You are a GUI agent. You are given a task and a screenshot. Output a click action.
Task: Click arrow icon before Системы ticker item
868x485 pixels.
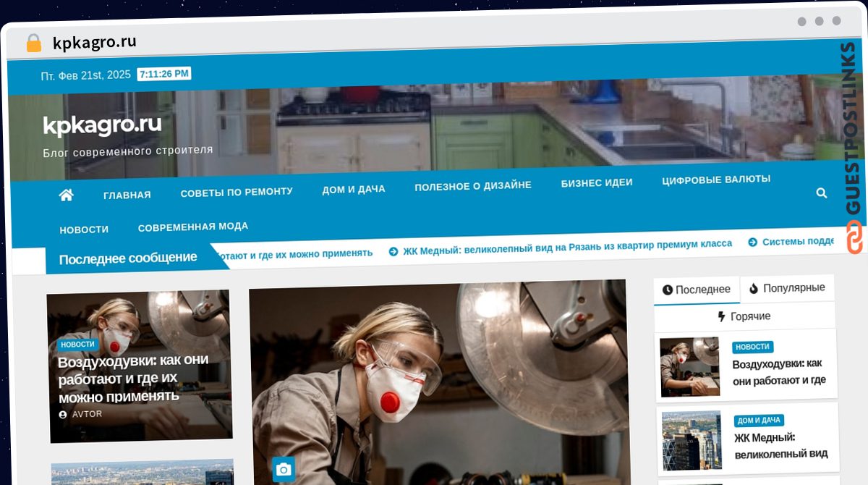[752, 242]
